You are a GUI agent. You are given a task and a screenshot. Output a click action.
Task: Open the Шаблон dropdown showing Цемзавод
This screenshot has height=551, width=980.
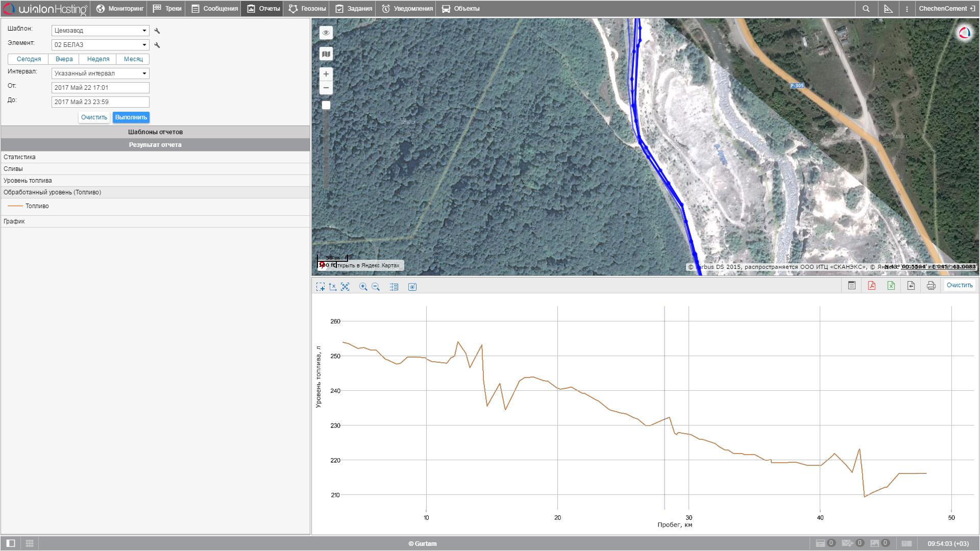tap(100, 31)
